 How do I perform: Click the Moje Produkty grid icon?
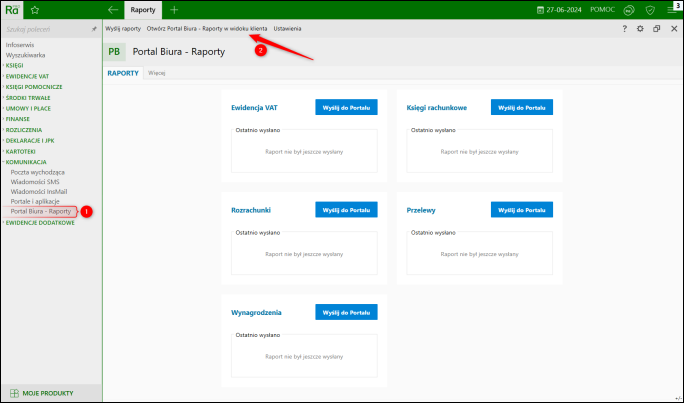click(14, 393)
